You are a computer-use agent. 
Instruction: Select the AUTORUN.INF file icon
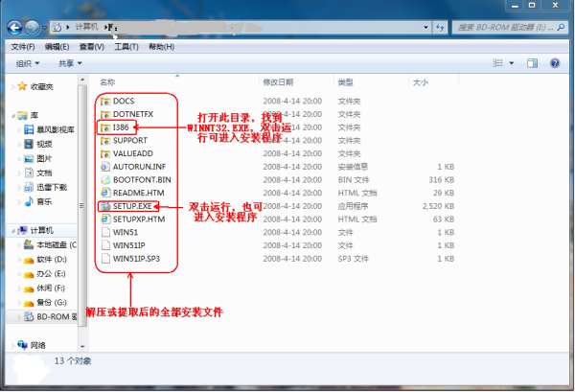pos(105,167)
